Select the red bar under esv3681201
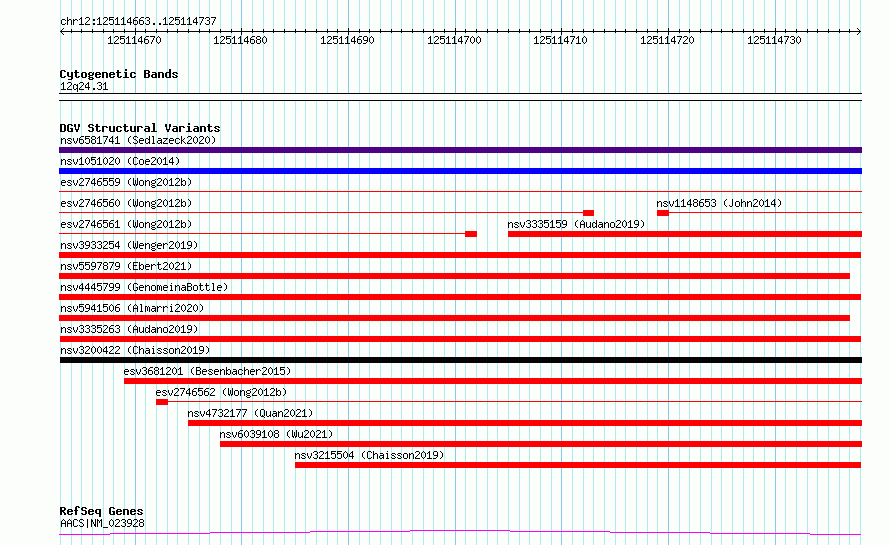890x545 pixels. (493, 381)
